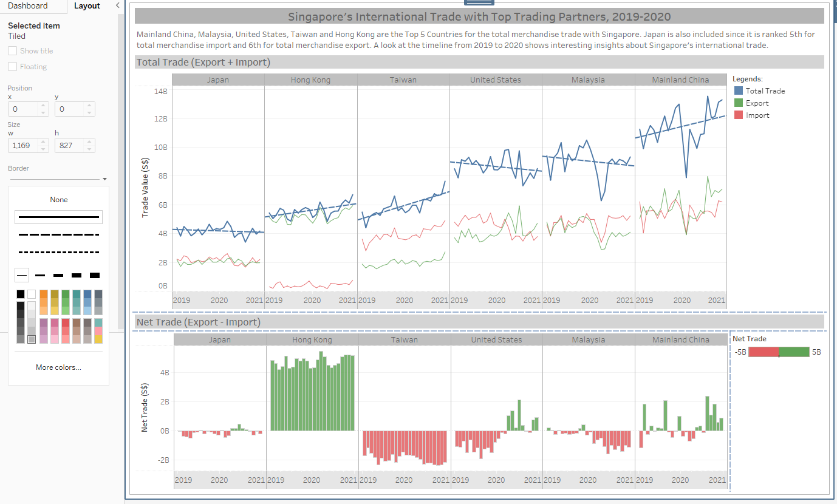The height and width of the screenshot is (504, 837).
Task: Choose the dotted border style
Action: 59,252
